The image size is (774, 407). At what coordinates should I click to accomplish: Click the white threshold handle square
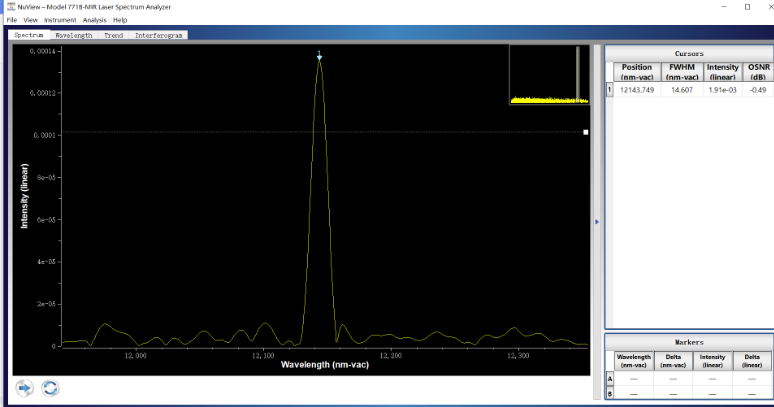tap(586, 132)
